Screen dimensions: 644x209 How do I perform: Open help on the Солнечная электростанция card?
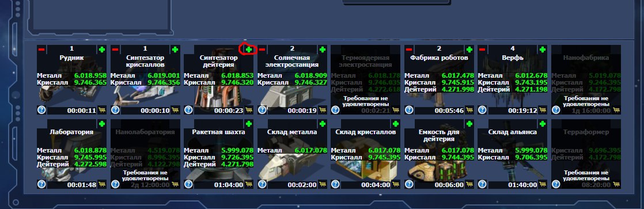(x=262, y=110)
